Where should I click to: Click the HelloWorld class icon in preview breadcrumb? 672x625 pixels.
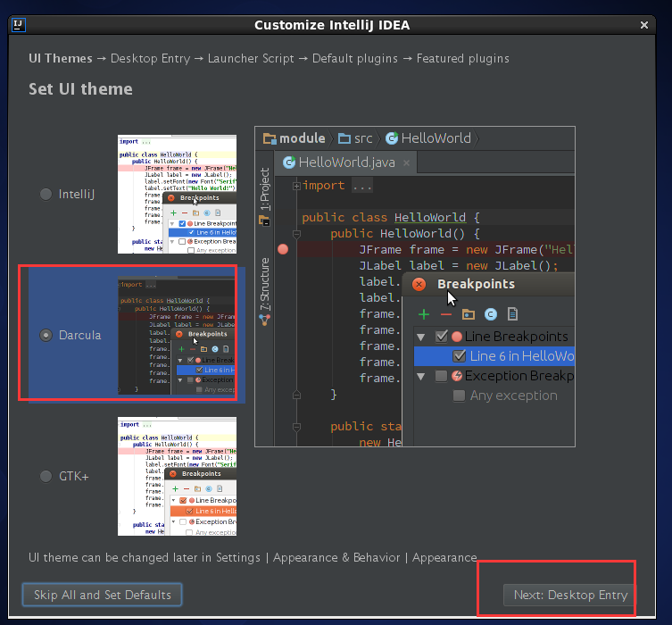click(x=392, y=138)
